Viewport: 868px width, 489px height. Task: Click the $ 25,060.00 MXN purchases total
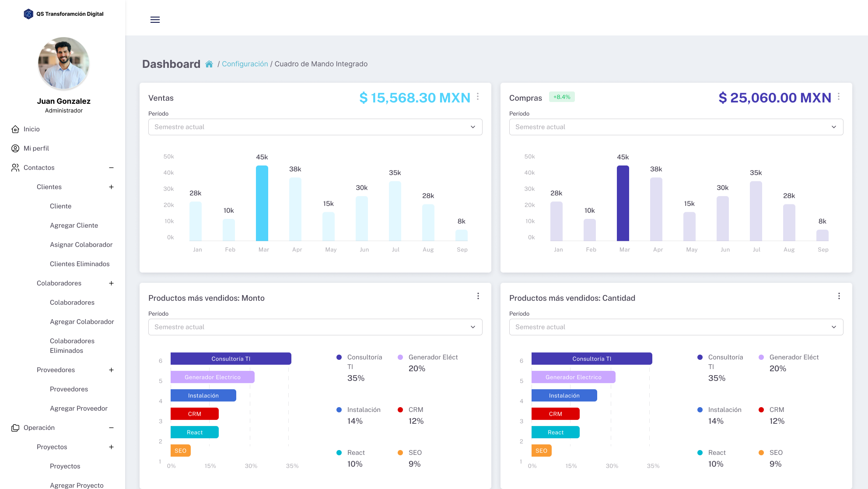click(x=775, y=98)
